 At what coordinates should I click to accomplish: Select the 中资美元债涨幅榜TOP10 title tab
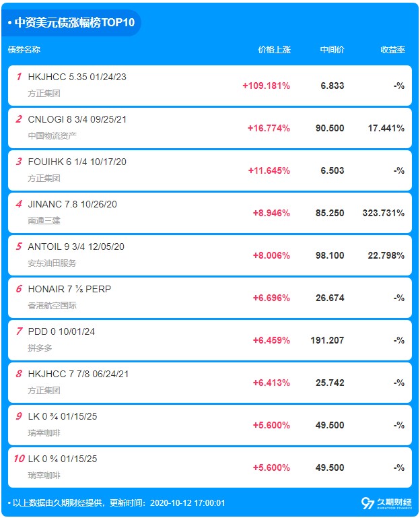(71, 22)
